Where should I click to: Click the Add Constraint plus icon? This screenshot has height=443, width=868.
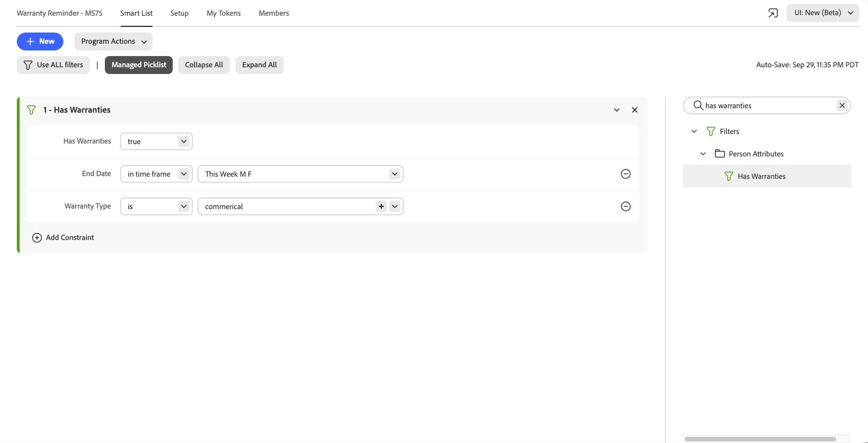pos(37,238)
